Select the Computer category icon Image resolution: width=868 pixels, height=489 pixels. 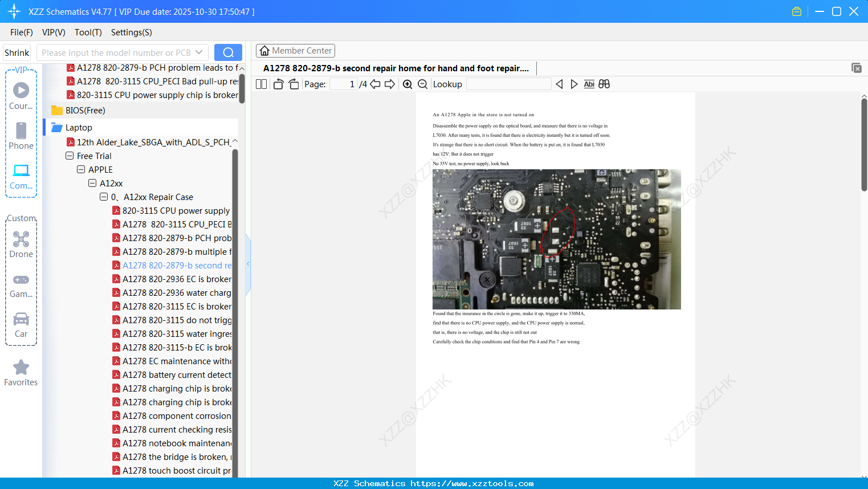tap(21, 176)
